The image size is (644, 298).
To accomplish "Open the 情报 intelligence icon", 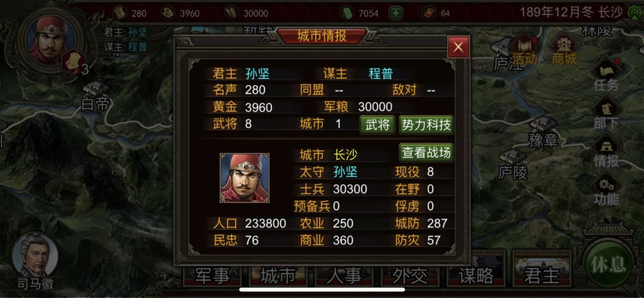I will click(x=606, y=151).
